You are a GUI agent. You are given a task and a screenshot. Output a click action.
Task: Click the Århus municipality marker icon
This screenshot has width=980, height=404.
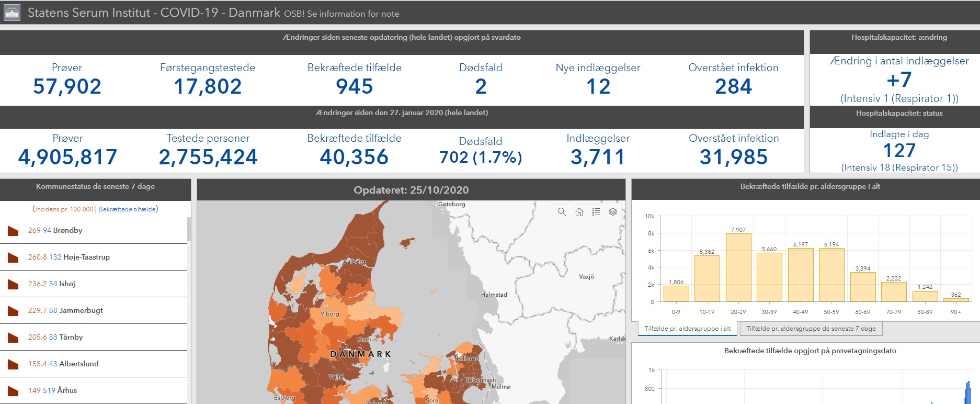point(13,391)
